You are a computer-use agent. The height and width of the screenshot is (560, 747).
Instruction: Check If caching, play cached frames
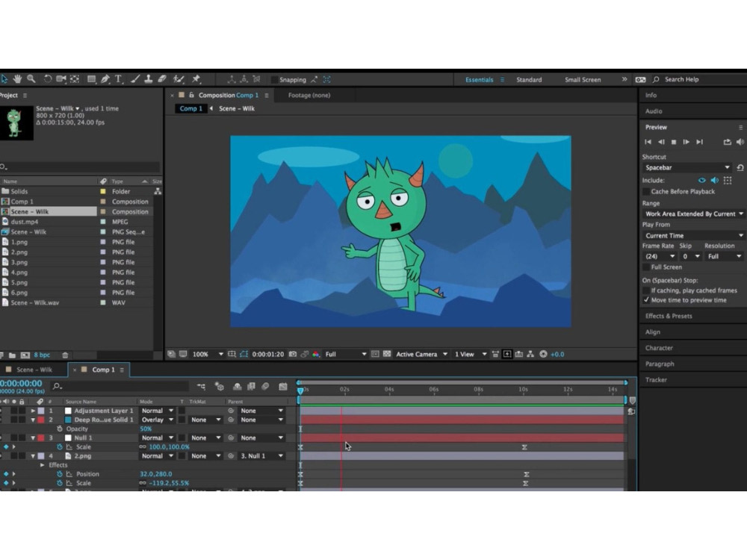point(646,290)
